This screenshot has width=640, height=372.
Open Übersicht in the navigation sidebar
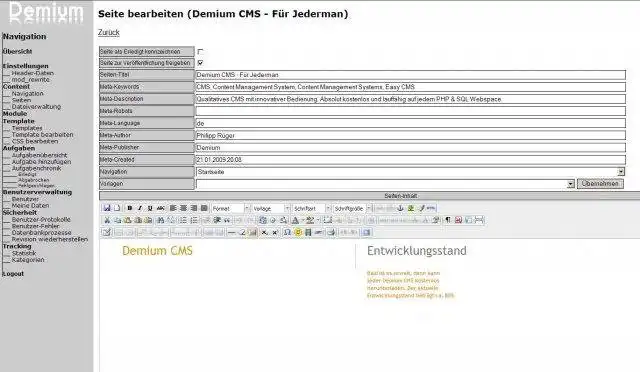coord(18,51)
